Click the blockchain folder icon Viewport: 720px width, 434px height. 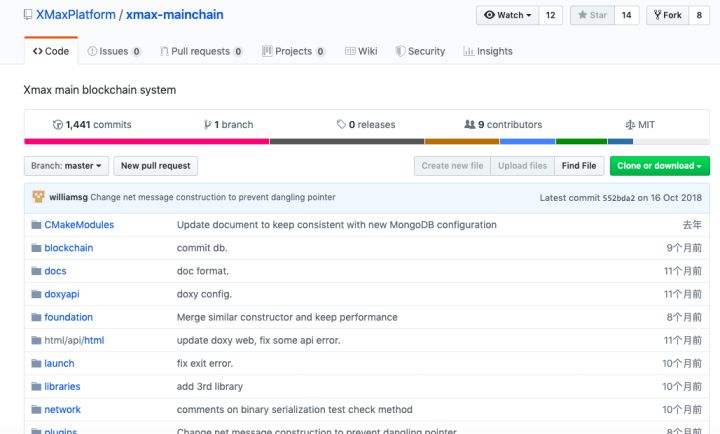pyautogui.click(x=36, y=248)
